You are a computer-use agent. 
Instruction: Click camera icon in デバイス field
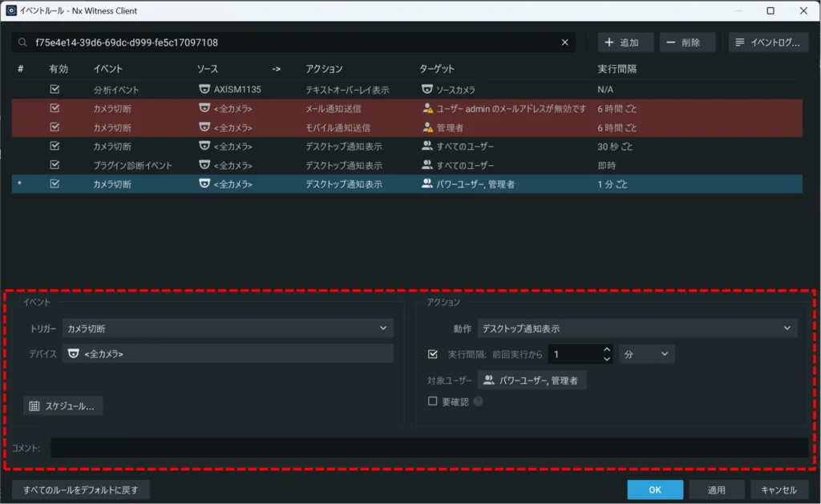pos(74,353)
